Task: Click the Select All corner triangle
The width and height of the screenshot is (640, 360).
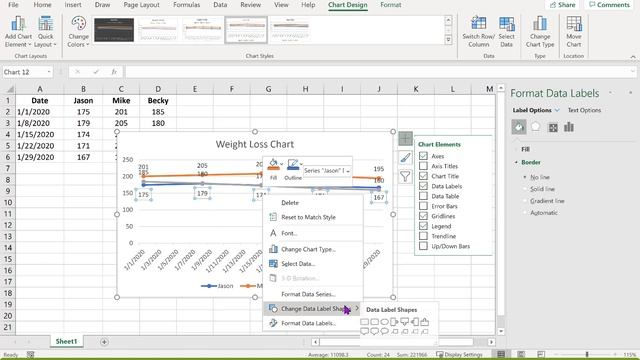Action: pyautogui.click(x=10, y=89)
